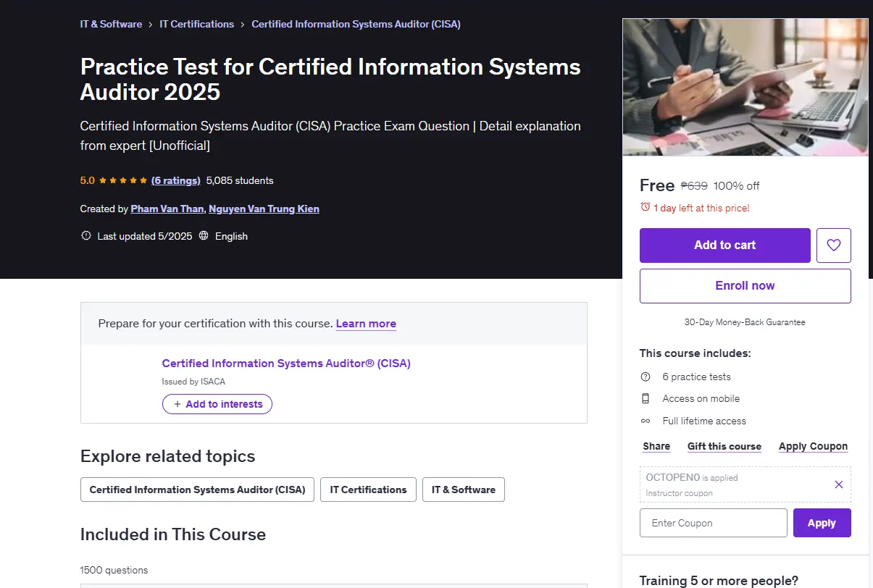
Task: Click the 100% off discount text
Action: point(737,185)
